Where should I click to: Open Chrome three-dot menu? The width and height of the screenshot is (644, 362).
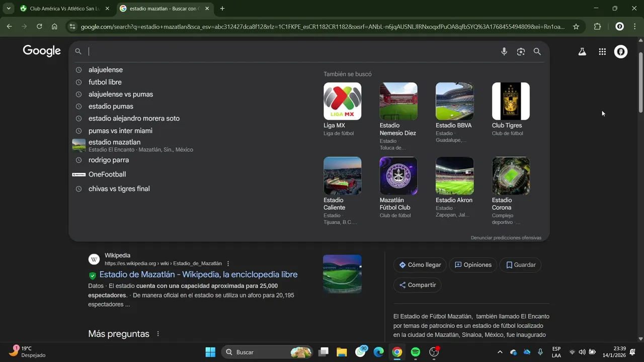[634, 27]
